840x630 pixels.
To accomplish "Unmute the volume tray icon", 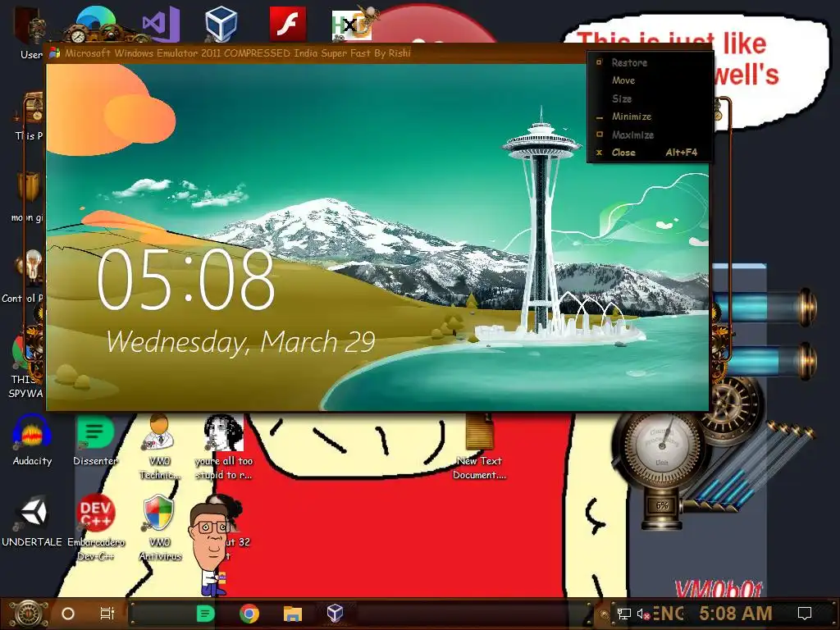I will coord(643,614).
